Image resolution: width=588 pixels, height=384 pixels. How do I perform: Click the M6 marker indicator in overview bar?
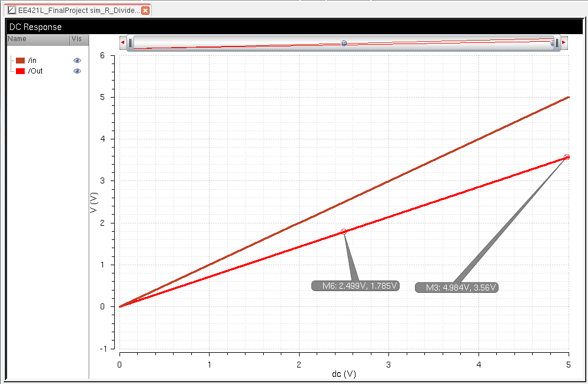[344, 43]
